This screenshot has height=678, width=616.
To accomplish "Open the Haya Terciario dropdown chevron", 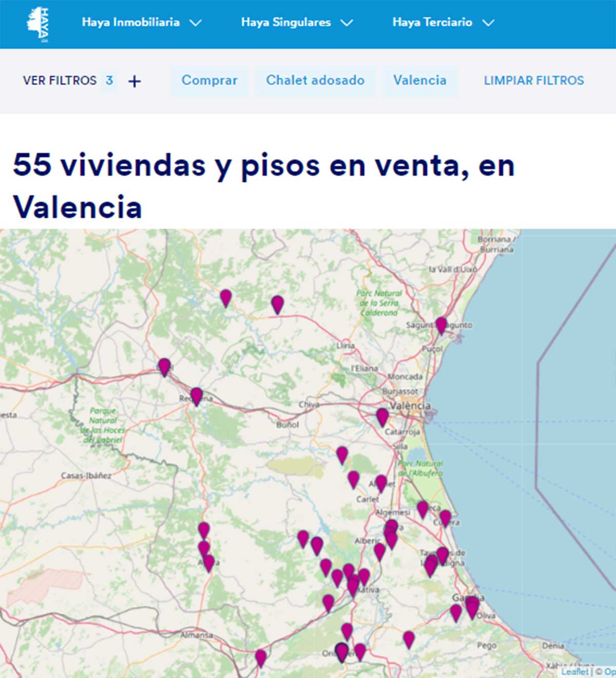I will click(488, 23).
